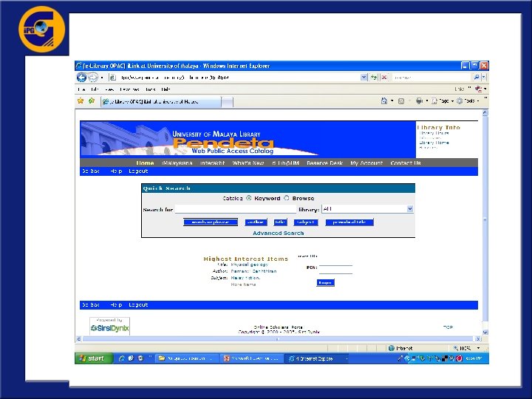The image size is (532, 399).
Task: Select the Keyword radio button
Action: [x=249, y=198]
